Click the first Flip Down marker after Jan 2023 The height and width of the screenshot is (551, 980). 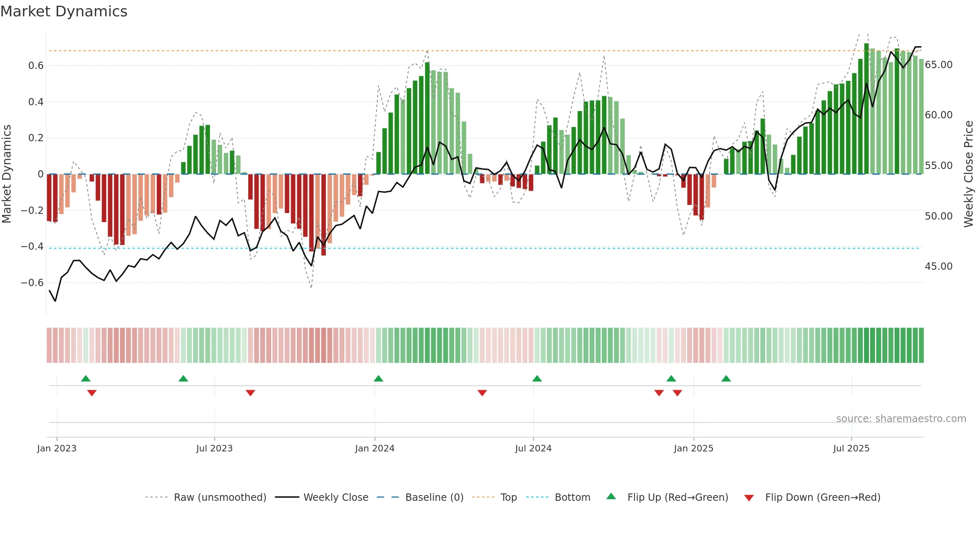point(92,393)
